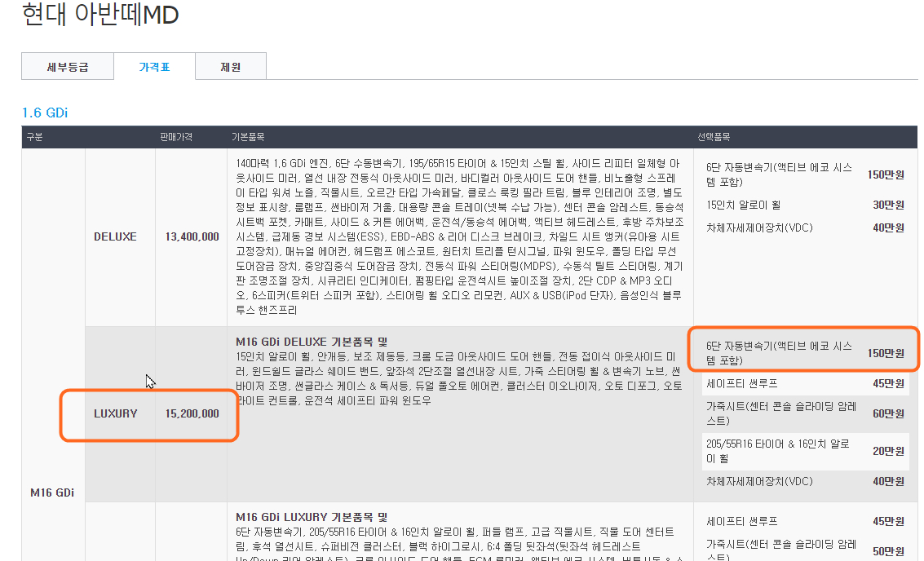Click the 40만원 price in the LUXURY row

tap(889, 481)
